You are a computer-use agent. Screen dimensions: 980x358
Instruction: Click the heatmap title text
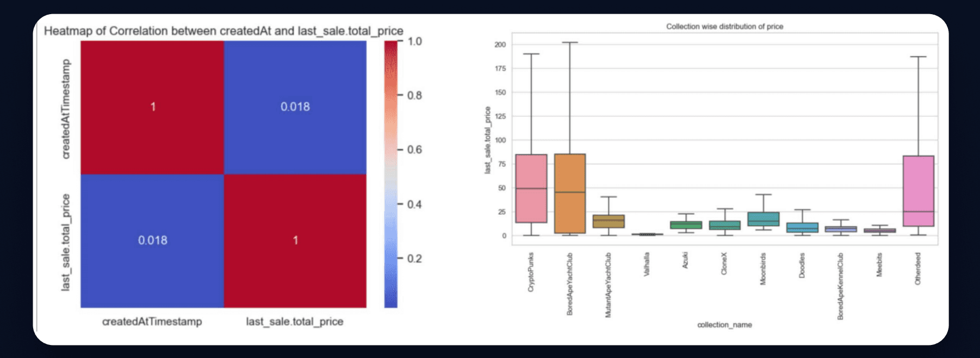224,31
